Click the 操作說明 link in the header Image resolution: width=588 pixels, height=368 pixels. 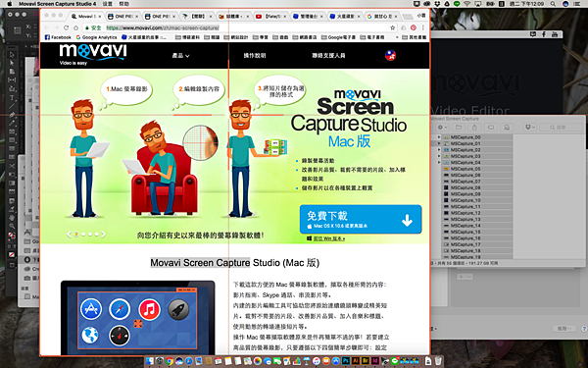255,56
